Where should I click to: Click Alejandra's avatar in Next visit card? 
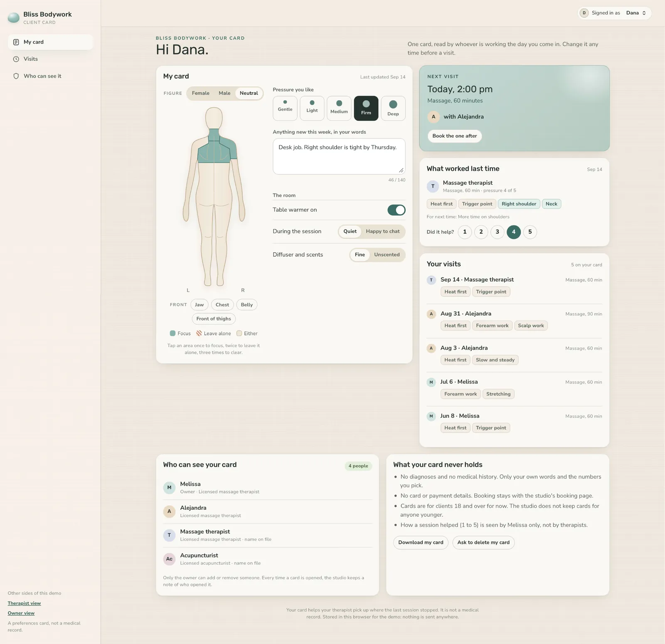pyautogui.click(x=433, y=117)
